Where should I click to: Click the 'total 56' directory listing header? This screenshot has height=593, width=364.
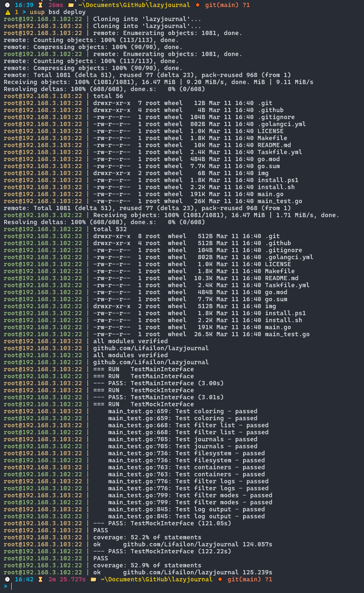[x=108, y=96]
